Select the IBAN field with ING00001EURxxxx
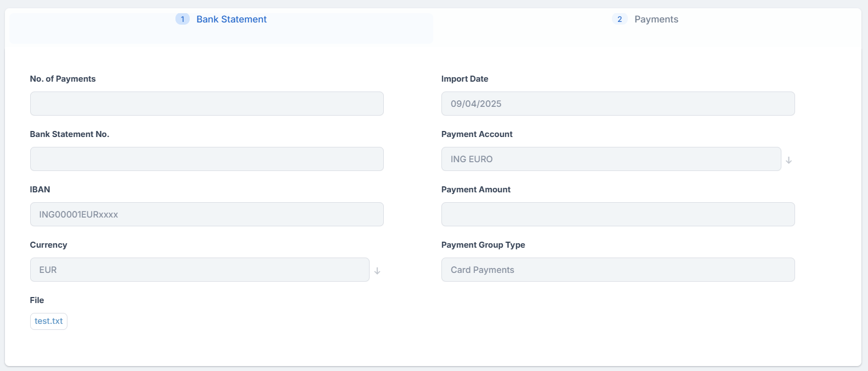 click(207, 214)
